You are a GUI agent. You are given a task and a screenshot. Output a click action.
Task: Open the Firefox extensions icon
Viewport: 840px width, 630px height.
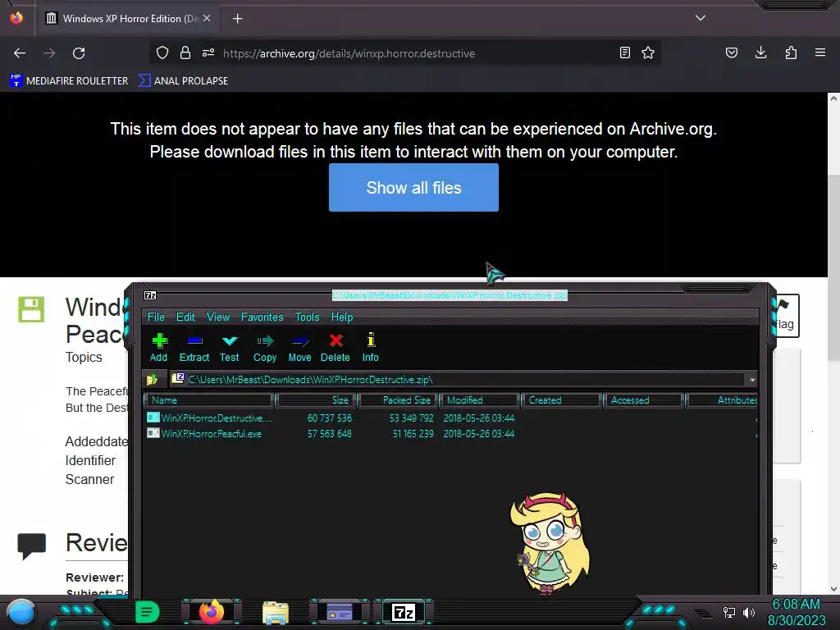pyautogui.click(x=791, y=52)
